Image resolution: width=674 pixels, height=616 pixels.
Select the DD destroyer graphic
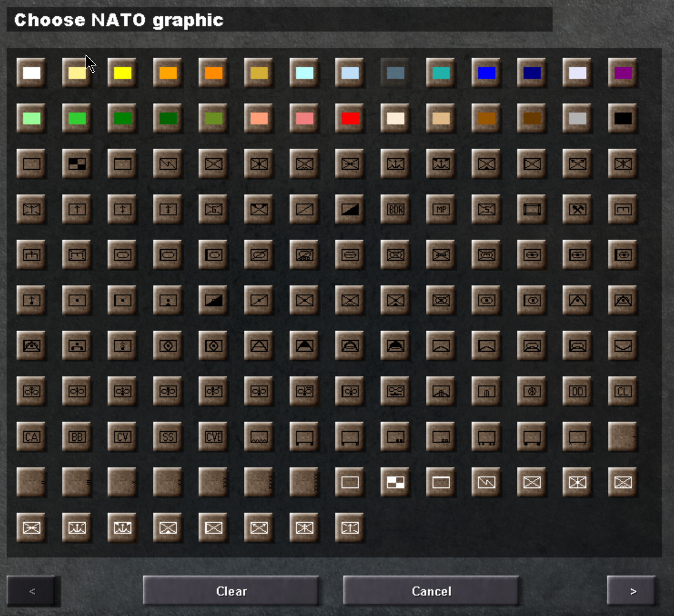[x=578, y=391]
